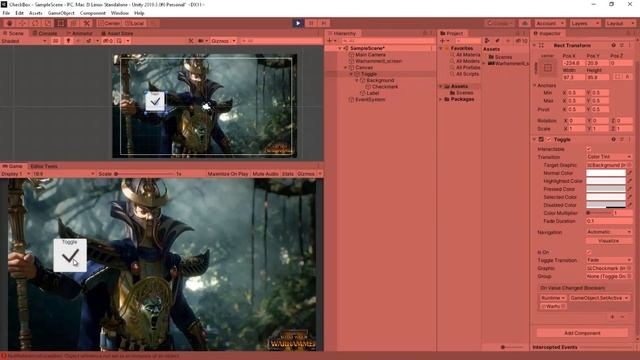Select the Move tool in toolbar

(22, 23)
